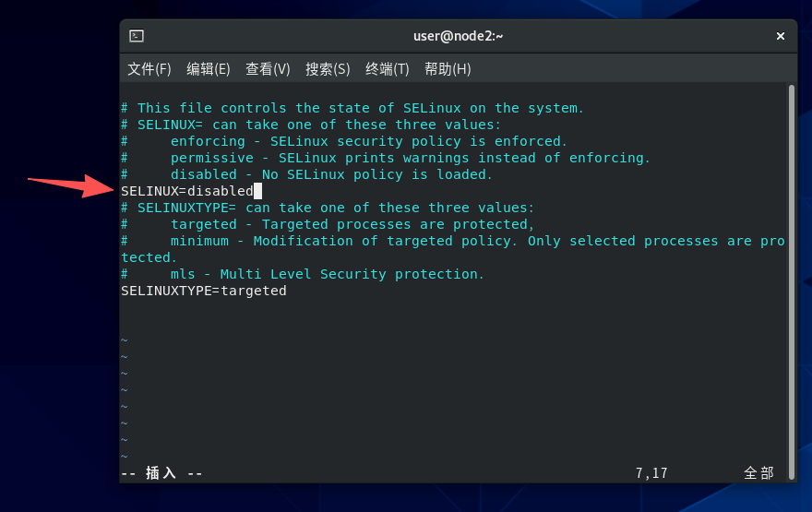The image size is (812, 512).
Task: Open the 搜索(S) menu
Action: [x=328, y=69]
